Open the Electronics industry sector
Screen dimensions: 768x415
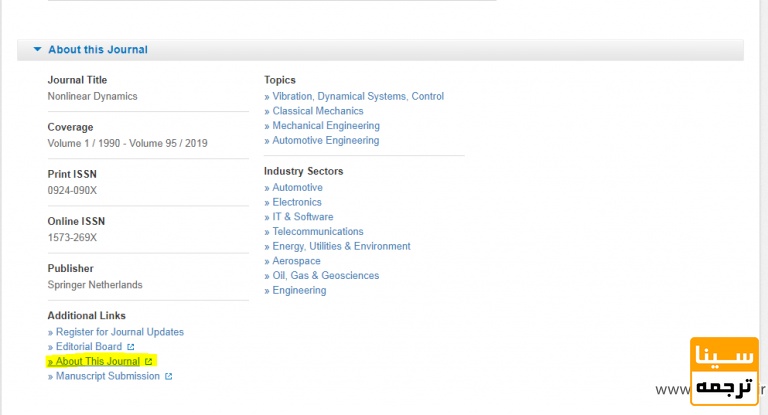click(297, 202)
